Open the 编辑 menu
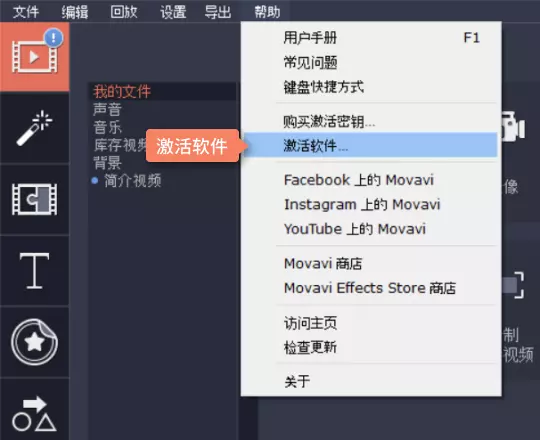The width and height of the screenshot is (540, 440). tap(75, 12)
